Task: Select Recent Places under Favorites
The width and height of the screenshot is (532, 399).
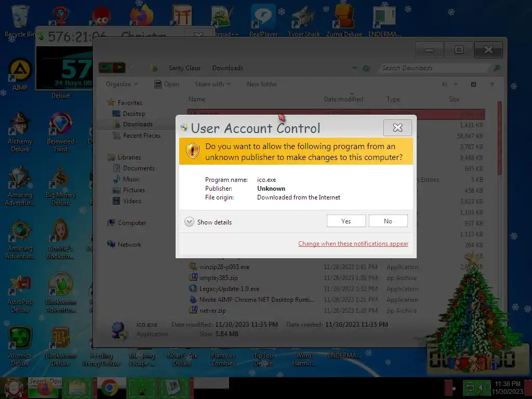Action: pyautogui.click(x=137, y=136)
